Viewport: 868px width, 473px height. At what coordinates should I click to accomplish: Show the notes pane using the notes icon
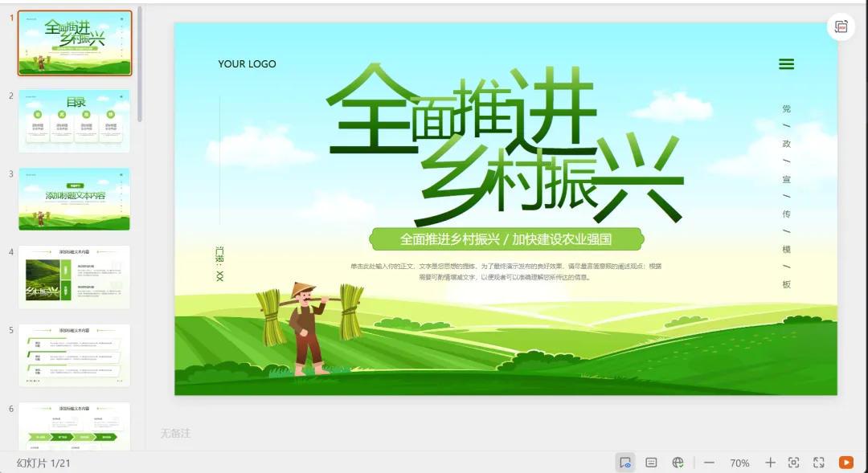pos(651,463)
